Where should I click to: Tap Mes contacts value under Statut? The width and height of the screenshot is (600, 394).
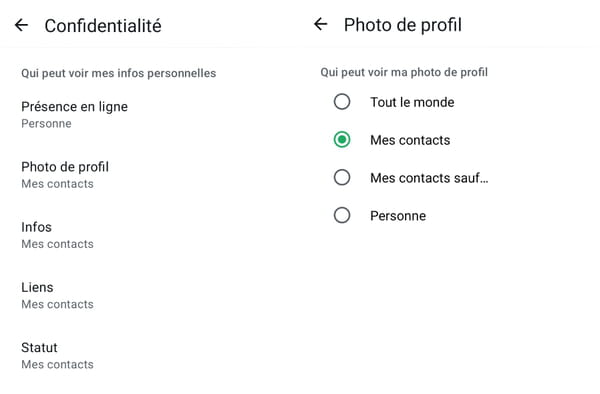pyautogui.click(x=57, y=365)
